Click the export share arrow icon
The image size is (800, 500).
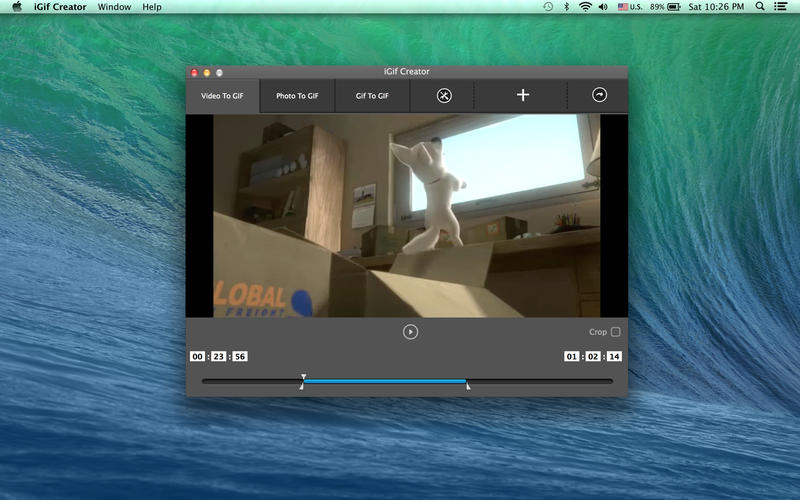[x=599, y=96]
